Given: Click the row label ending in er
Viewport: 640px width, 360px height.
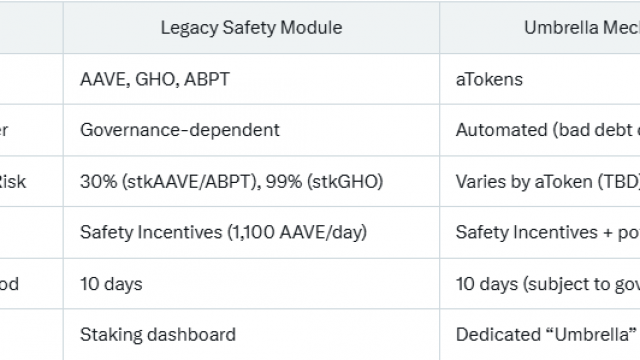Looking at the screenshot, I should pyautogui.click(x=31, y=130).
